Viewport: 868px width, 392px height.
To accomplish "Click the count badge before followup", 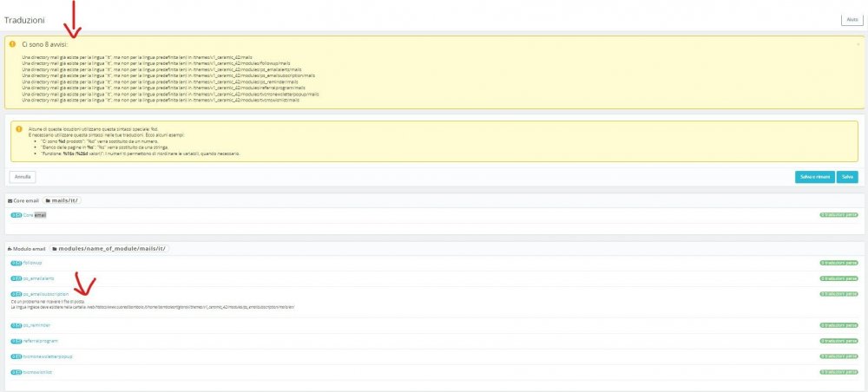I will 16,263.
